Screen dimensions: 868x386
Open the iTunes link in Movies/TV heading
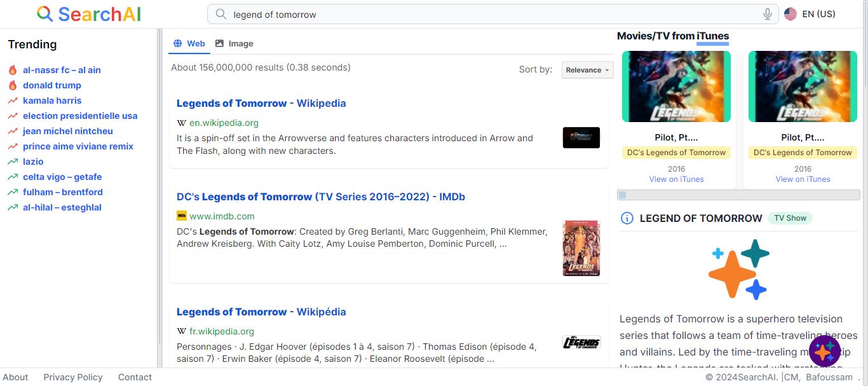pyautogui.click(x=713, y=36)
